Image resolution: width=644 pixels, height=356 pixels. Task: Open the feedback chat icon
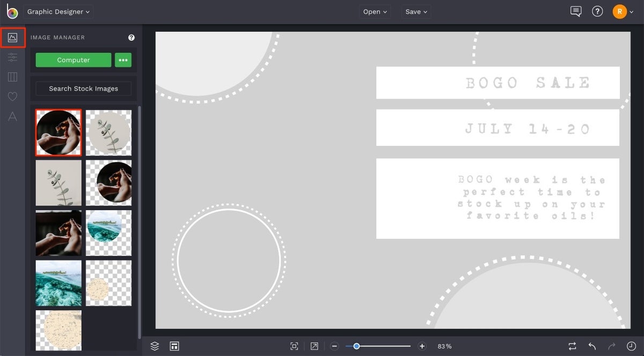[x=576, y=11]
